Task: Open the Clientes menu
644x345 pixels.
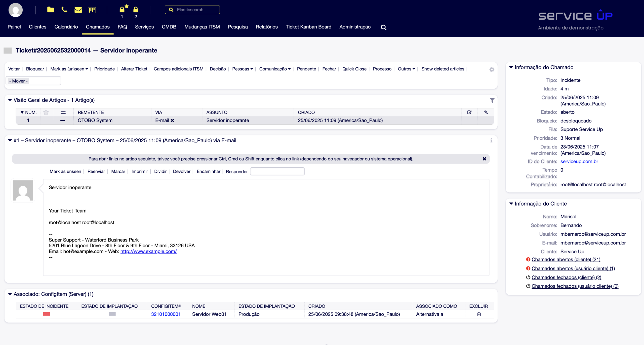Action: (37, 27)
